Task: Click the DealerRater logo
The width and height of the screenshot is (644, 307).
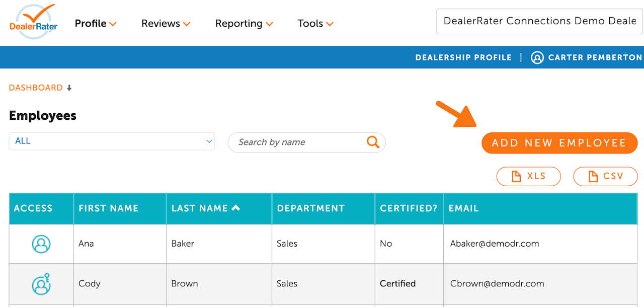Action: pyautogui.click(x=34, y=22)
